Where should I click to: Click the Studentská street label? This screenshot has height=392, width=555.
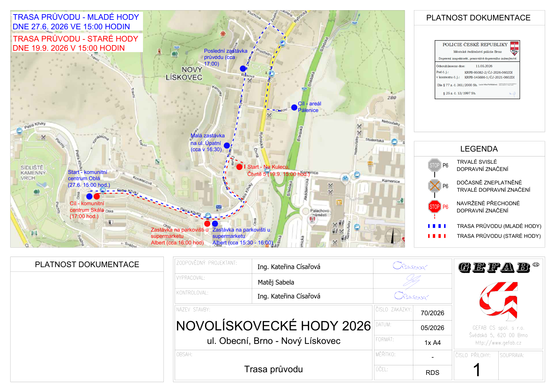coord(374,140)
